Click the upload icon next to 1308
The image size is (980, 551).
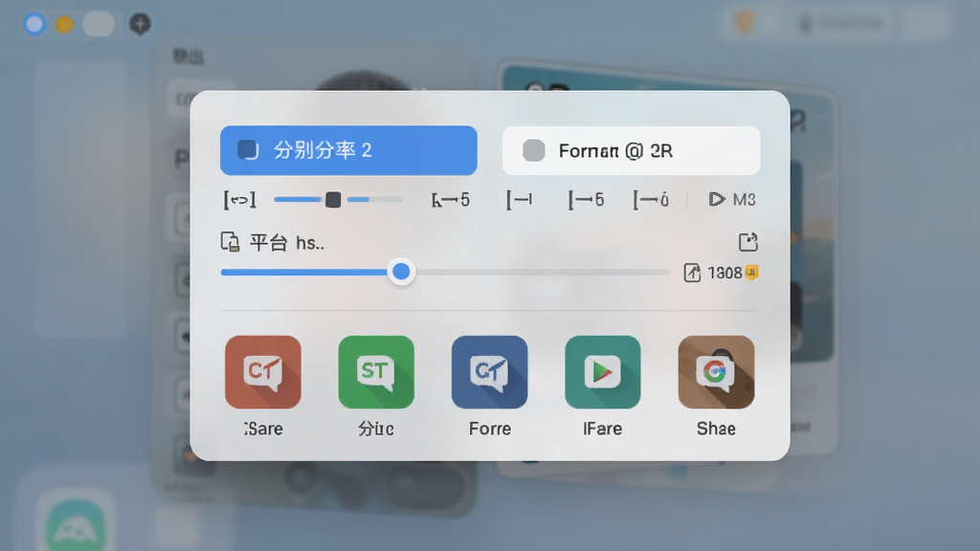click(692, 273)
